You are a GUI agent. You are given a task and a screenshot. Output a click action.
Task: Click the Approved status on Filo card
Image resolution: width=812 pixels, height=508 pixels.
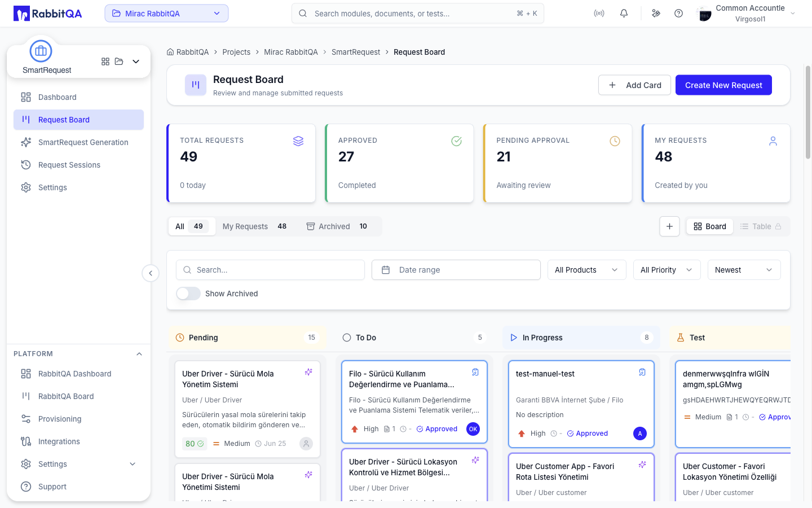tap(437, 429)
